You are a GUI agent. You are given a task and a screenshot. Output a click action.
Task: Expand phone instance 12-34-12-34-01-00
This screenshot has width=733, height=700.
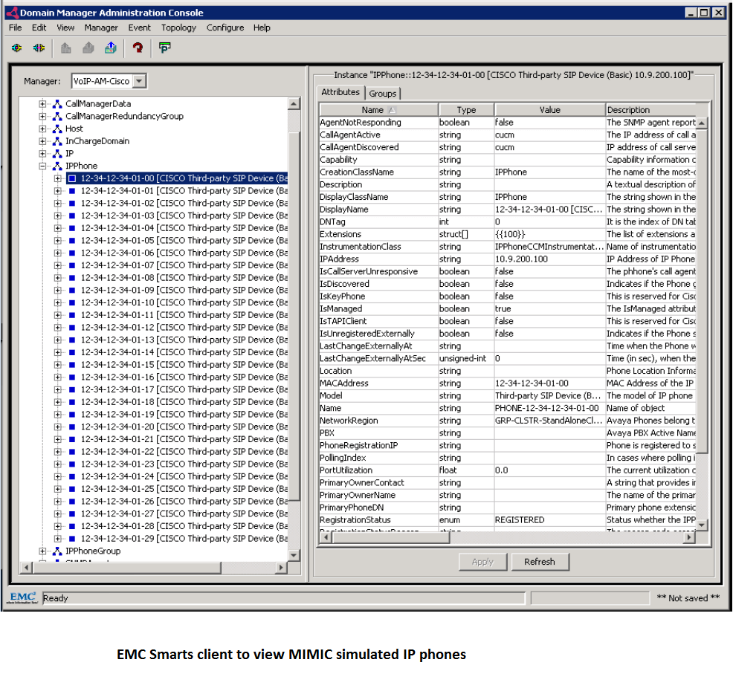click(57, 178)
